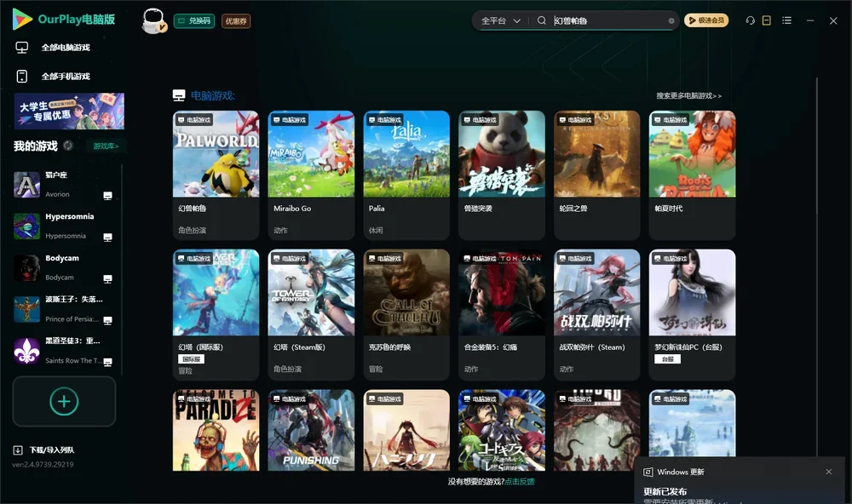Click the search magnifier icon
The width and height of the screenshot is (852, 504).
pos(541,20)
